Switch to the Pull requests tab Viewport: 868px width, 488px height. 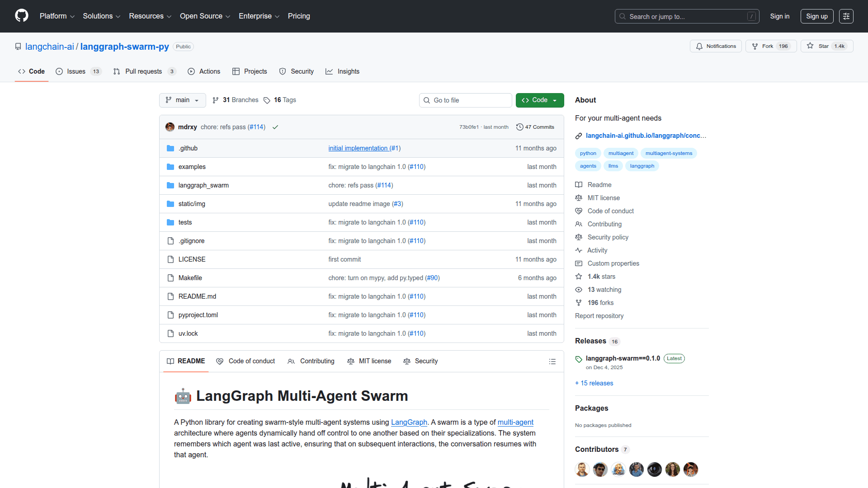click(143, 71)
